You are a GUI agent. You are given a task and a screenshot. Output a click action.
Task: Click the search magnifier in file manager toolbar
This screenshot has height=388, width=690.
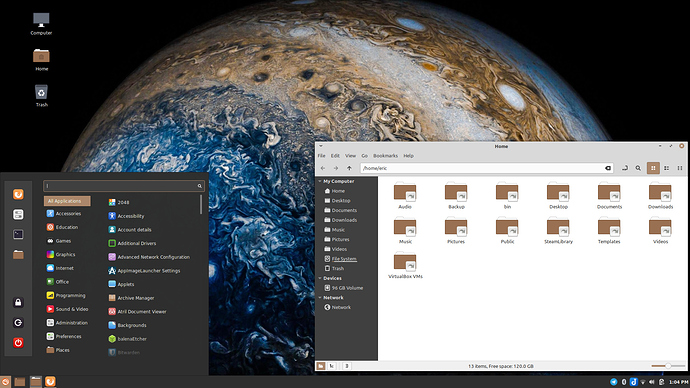638,168
